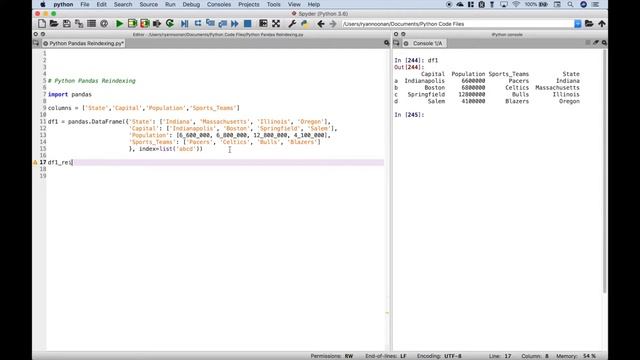Image resolution: width=640 pixels, height=360 pixels.
Task: Open the Edit menu
Action: (x=101, y=4)
